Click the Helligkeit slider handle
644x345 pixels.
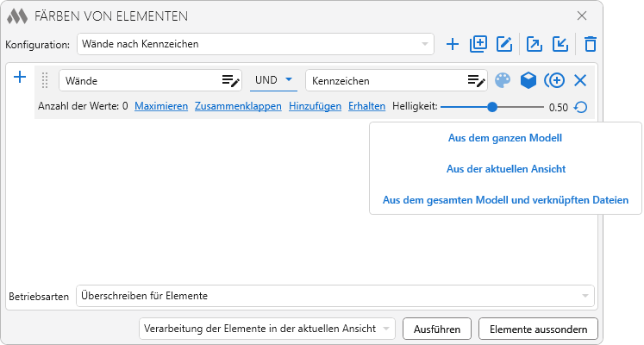coord(492,107)
